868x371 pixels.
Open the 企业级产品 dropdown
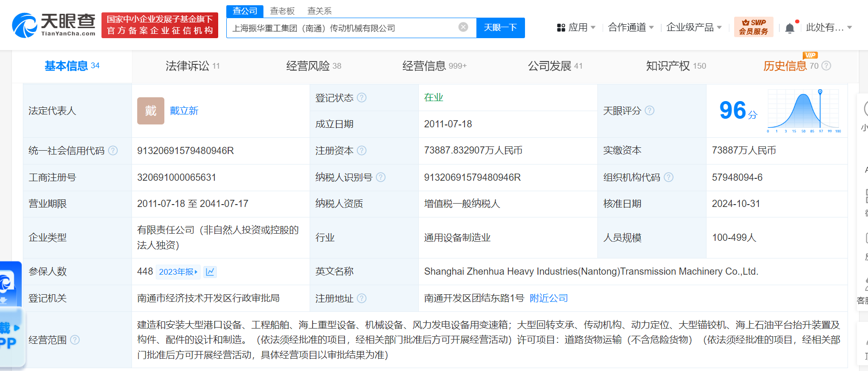coord(694,28)
